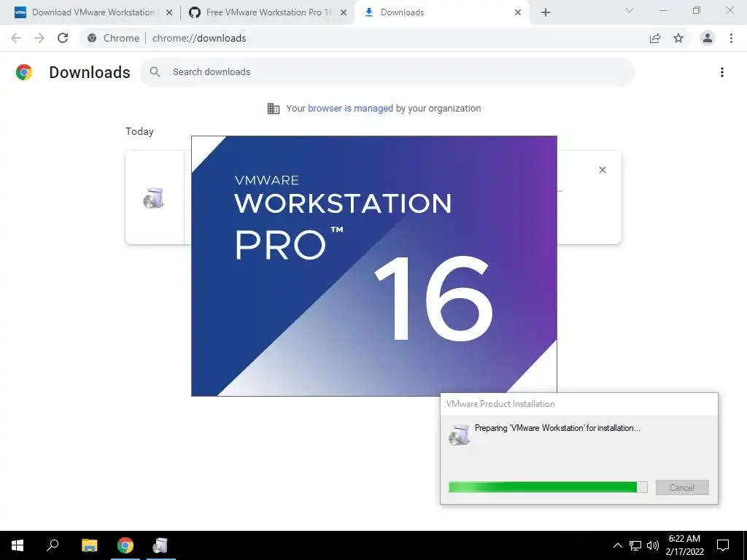747x560 pixels.
Task: Open the browser is managed link
Action: (x=350, y=108)
